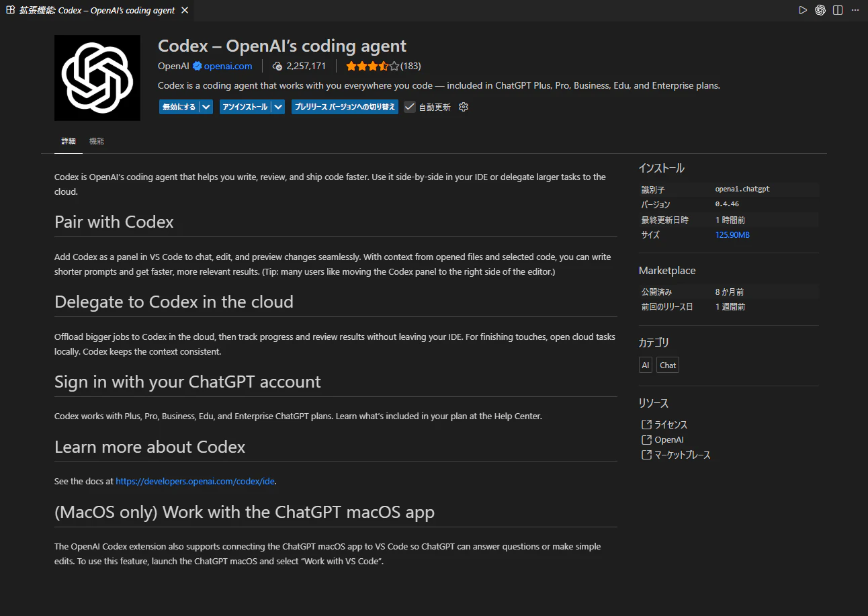
Task: Open the Codex ChatGPT icon in the editor title bar
Action: (820, 10)
